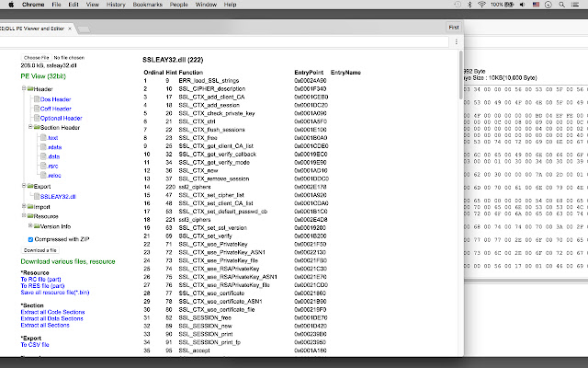The width and height of the screenshot is (588, 368).
Task: Click the Import folder icon
Action: (30, 206)
